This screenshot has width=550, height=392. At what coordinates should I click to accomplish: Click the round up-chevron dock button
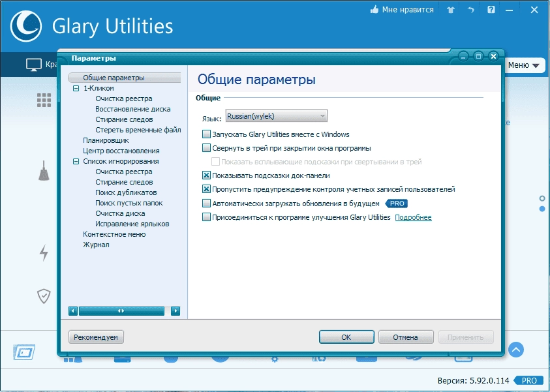(x=516, y=350)
